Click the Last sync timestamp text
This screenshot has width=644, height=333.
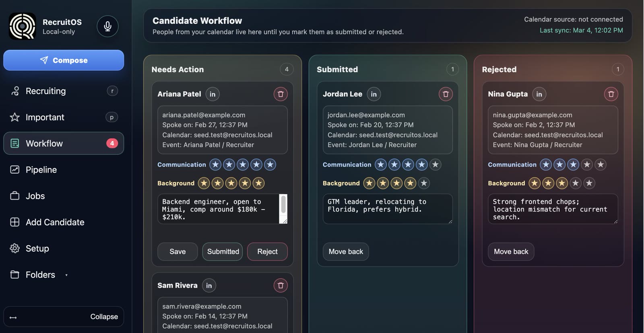tap(581, 30)
